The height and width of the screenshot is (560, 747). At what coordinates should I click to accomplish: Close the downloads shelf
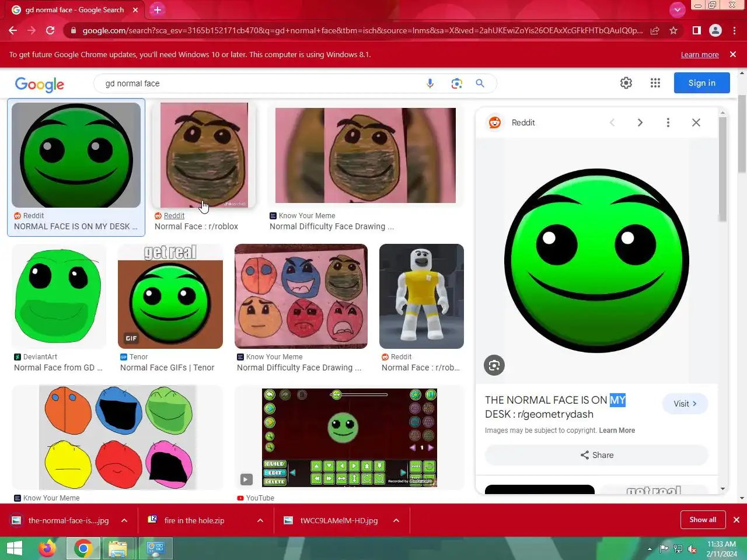click(x=736, y=520)
